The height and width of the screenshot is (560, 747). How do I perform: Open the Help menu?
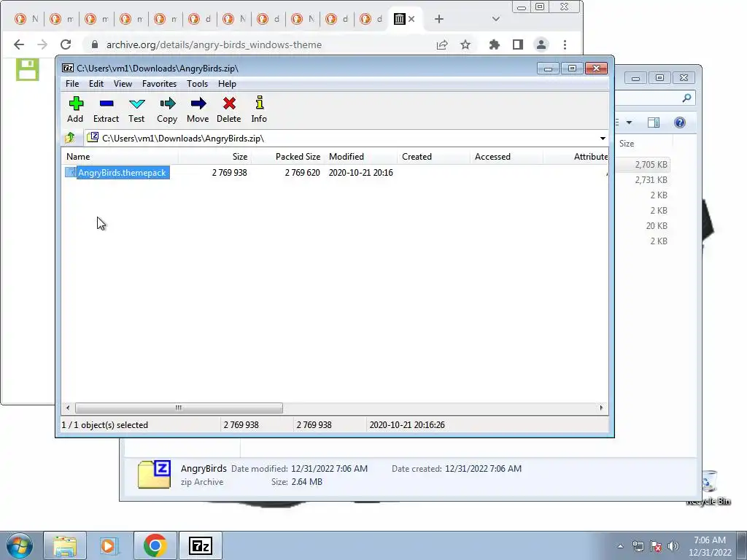tap(228, 84)
